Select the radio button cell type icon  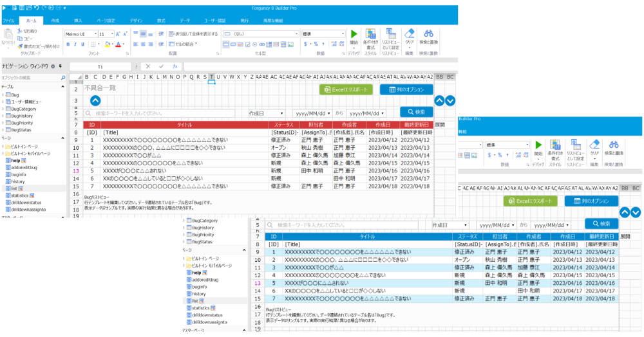[254, 44]
